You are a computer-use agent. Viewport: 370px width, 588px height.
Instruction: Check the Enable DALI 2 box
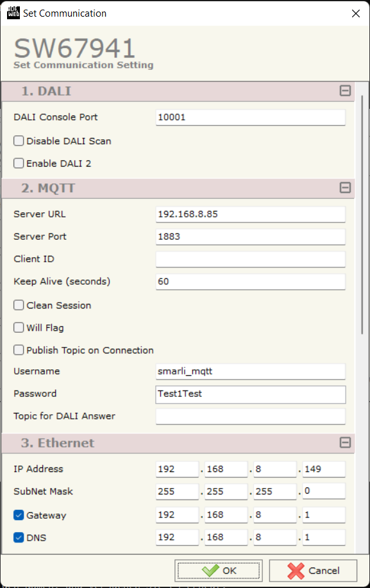(x=19, y=163)
